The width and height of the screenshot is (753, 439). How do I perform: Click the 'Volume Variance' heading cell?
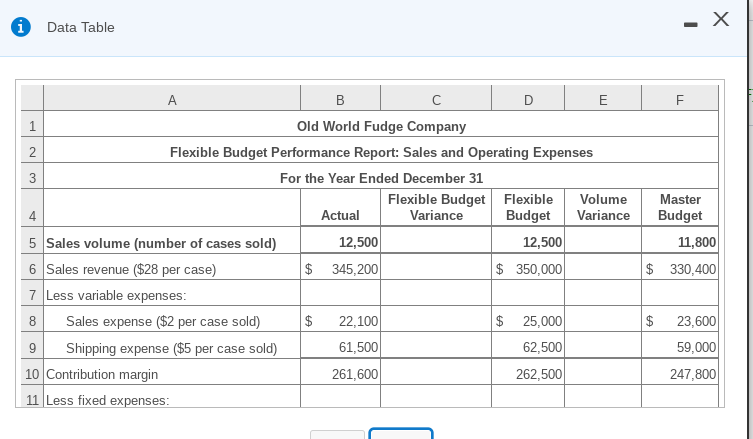coord(603,207)
